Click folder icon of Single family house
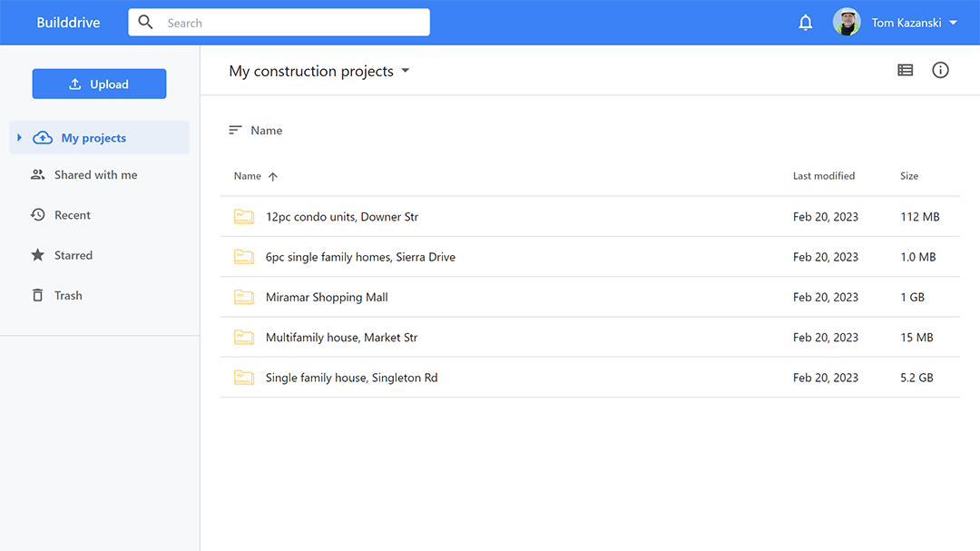Screen dimensions: 980x551 pyautogui.click(x=244, y=377)
